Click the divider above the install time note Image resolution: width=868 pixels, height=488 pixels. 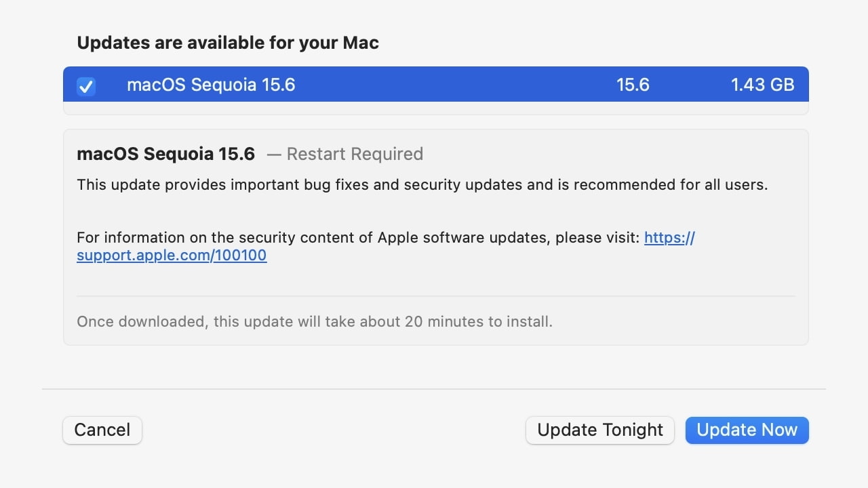coord(435,296)
